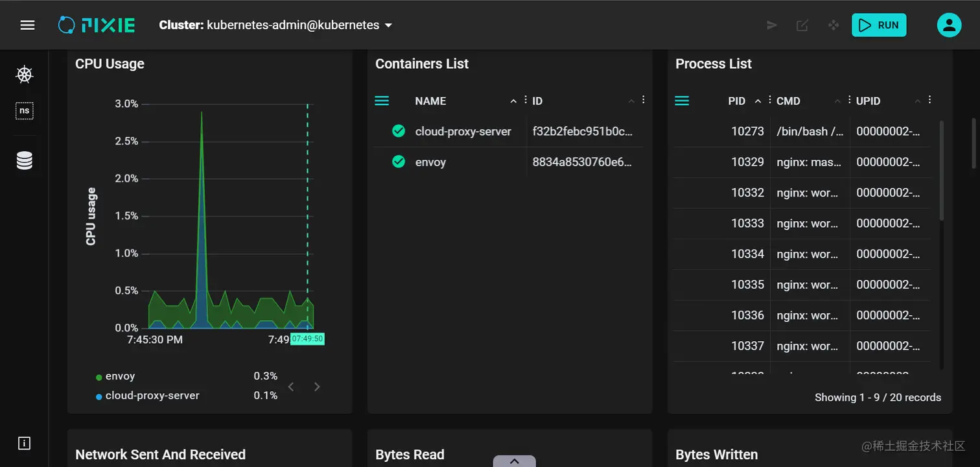This screenshot has height=467, width=980.
Task: Select process row PID 10336
Action: point(801,315)
